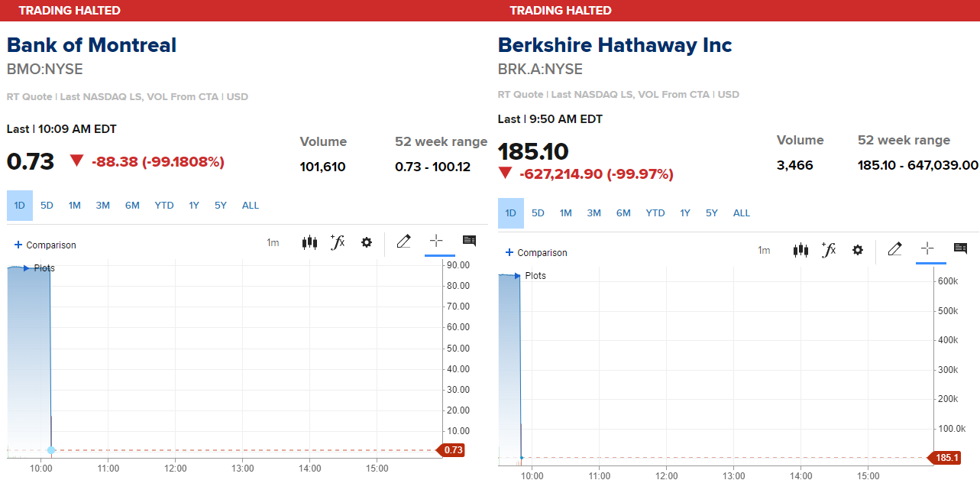Select 5Y range tab for Bank of Montreal
The height and width of the screenshot is (493, 980).
(x=221, y=206)
